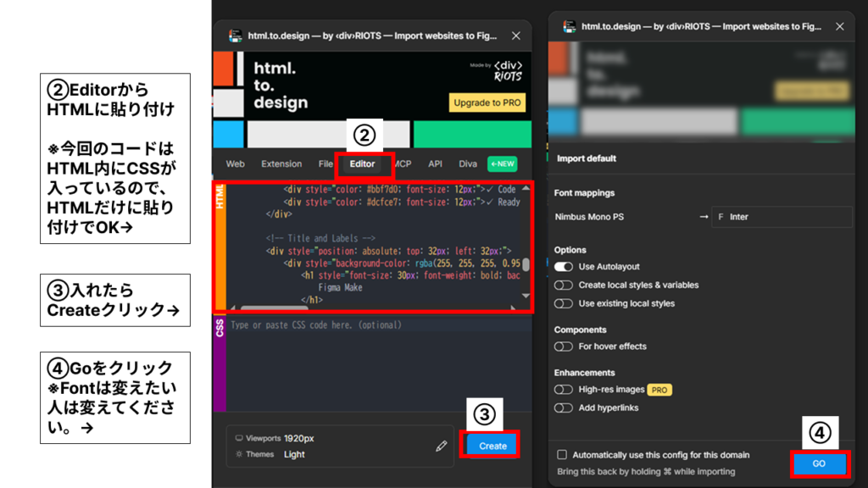868x488 pixels.
Task: Select the API tab
Action: [435, 164]
